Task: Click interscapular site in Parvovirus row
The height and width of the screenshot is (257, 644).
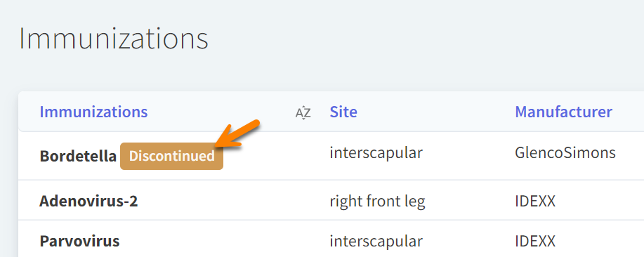Action: pyautogui.click(x=376, y=241)
